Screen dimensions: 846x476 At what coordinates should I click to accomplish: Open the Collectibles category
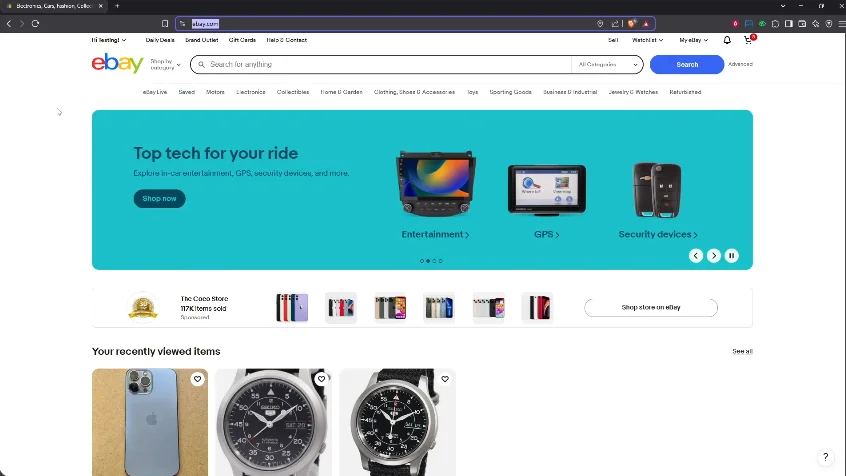(293, 92)
